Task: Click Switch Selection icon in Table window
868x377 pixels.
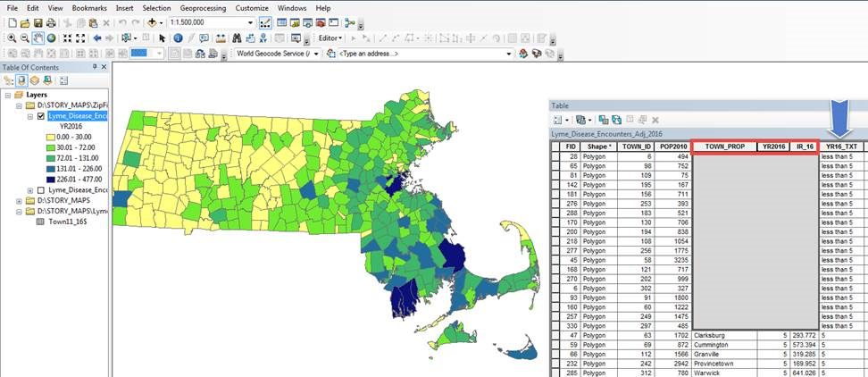Action: click(x=616, y=119)
